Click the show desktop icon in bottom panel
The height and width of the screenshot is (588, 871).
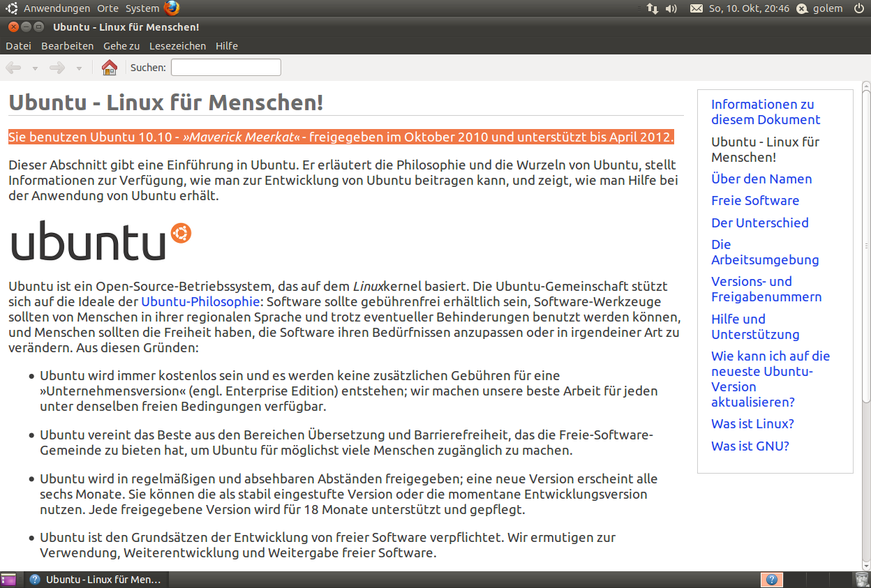click(x=8, y=580)
